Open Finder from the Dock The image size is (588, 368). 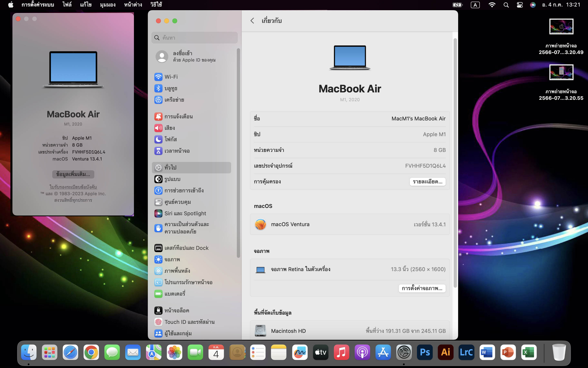[29, 352]
